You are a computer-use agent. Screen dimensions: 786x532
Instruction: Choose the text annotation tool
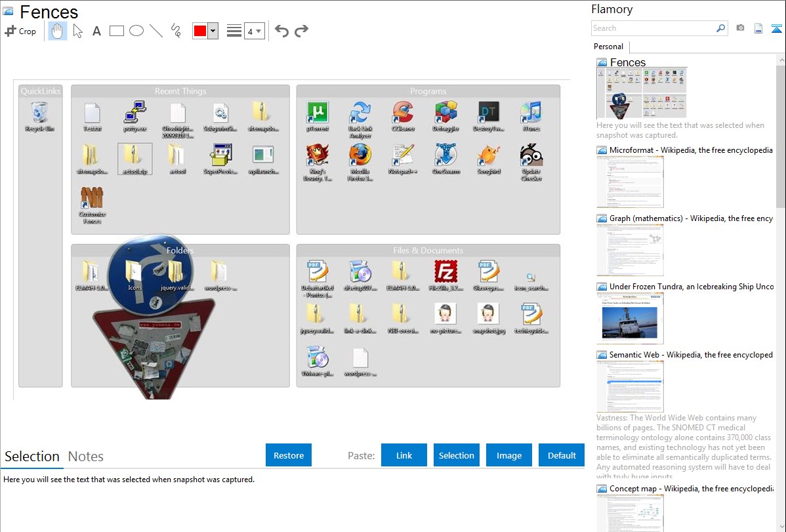[x=96, y=31]
